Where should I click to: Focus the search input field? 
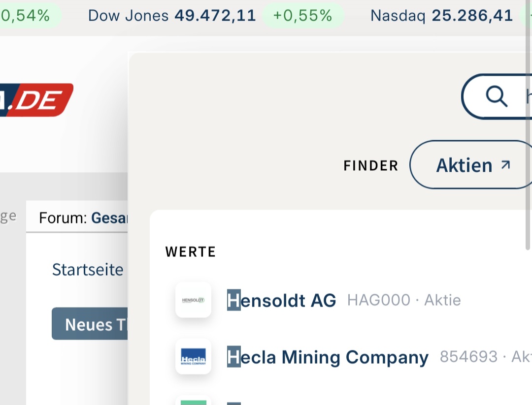click(523, 96)
